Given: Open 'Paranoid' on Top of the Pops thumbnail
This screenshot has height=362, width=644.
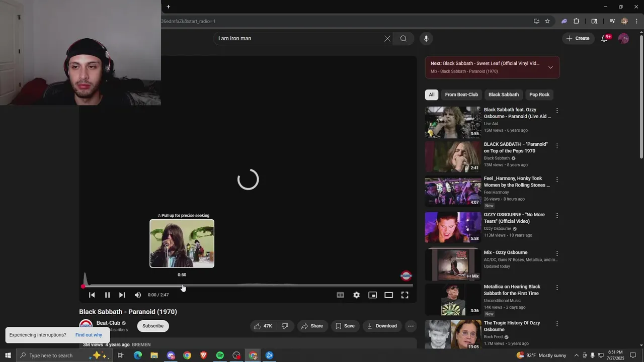Looking at the screenshot, I should pyautogui.click(x=453, y=157).
